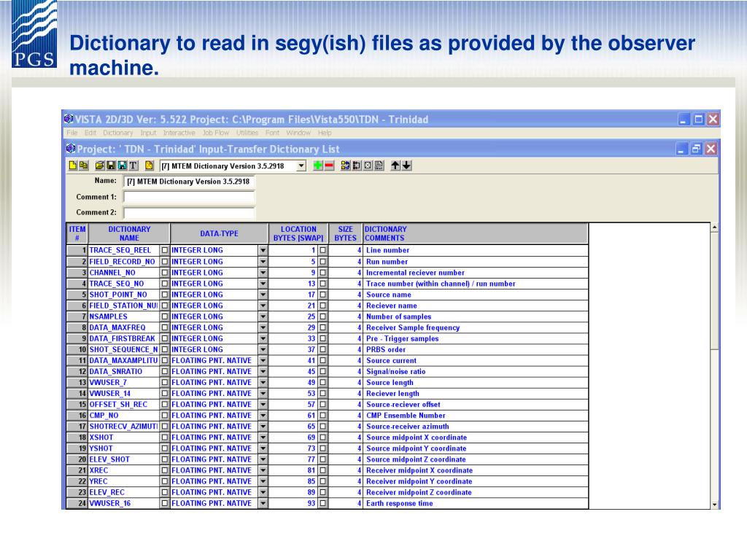The width and height of the screenshot is (747, 560).
Task: Open data-type dropdown for XSHOT row
Action: click(263, 437)
